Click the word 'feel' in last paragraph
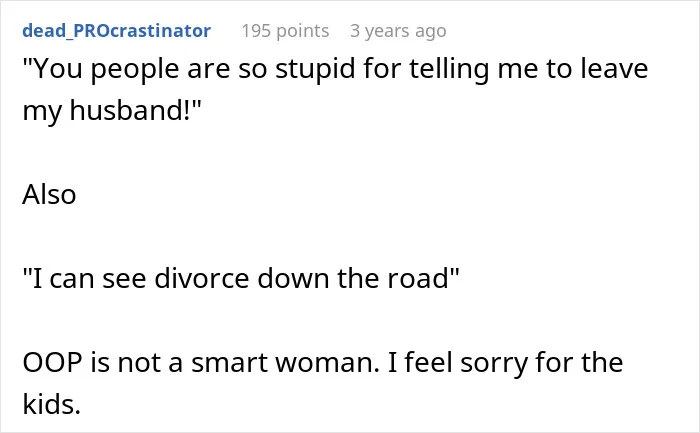This screenshot has width=700, height=433. click(429, 362)
